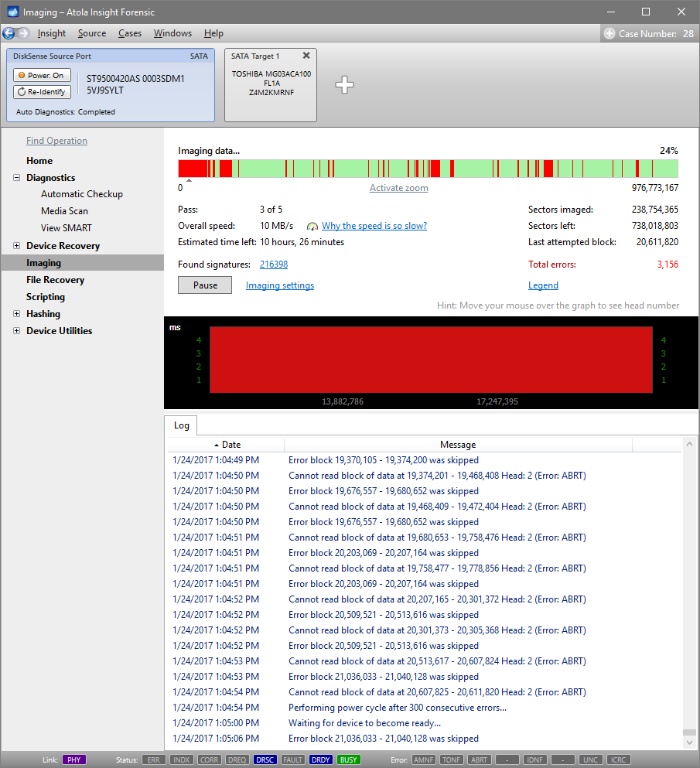Click the PHY link indicator
Viewport: 700px width, 768px height.
coord(74,759)
